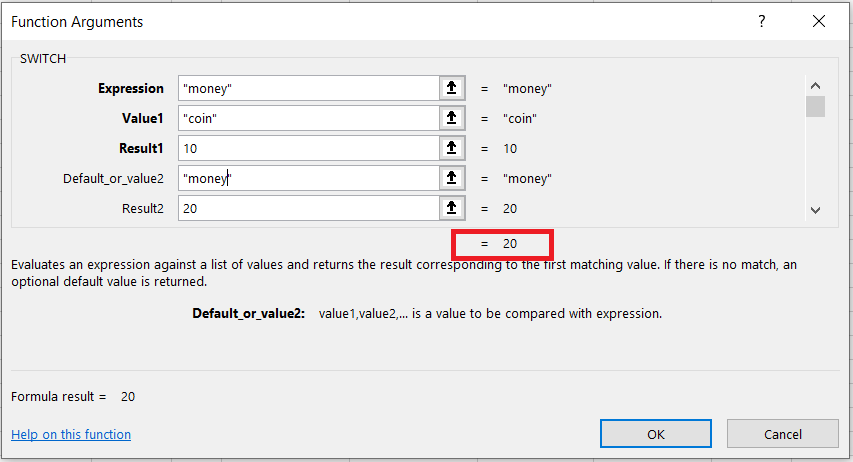This screenshot has width=853, height=462.
Task: Select the Result1 input field
Action: (308, 148)
